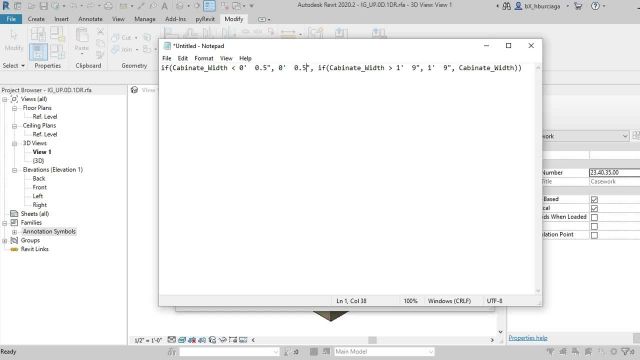
Task: Toggle unlabeled checkbox below 'When Loaded' row
Action: pos(594,227)
